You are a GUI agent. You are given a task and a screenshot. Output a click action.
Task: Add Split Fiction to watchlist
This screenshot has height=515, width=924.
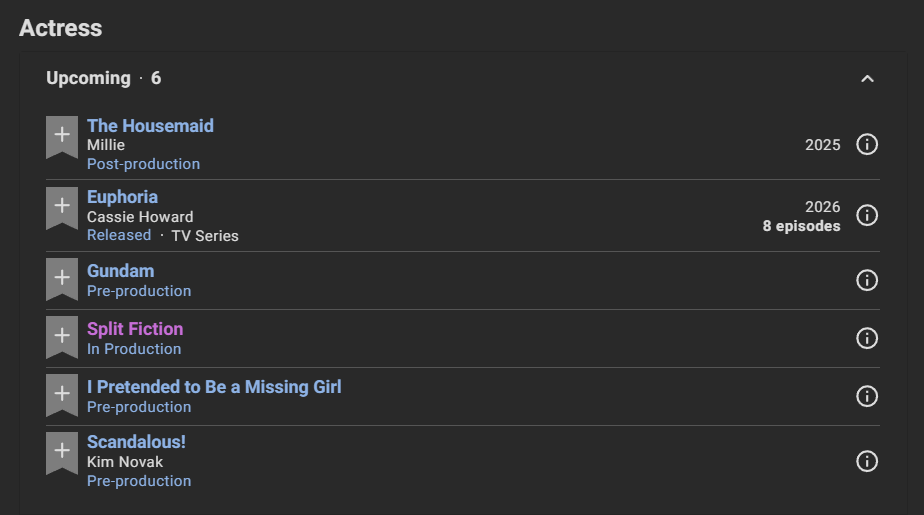[x=62, y=337]
